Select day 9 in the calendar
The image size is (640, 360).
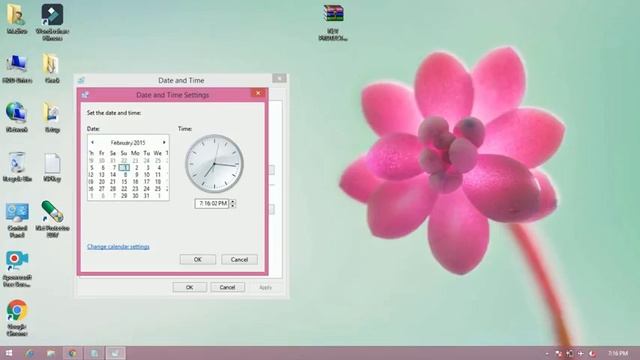pos(136,175)
